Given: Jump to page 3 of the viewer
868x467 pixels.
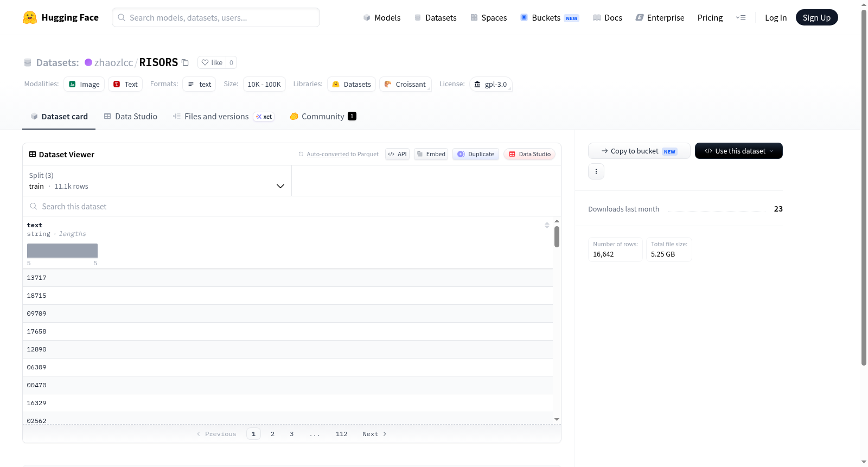Looking at the screenshot, I should click(x=291, y=434).
